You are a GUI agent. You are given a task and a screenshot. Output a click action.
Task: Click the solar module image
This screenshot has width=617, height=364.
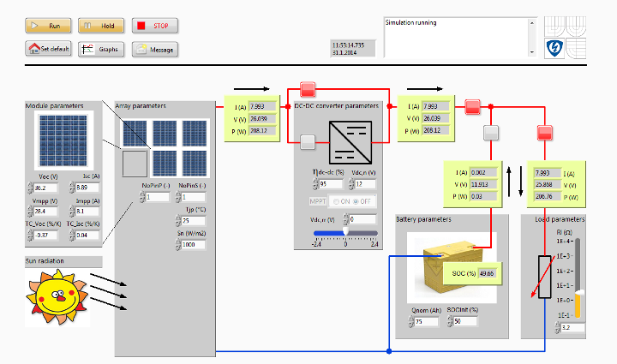click(x=63, y=140)
